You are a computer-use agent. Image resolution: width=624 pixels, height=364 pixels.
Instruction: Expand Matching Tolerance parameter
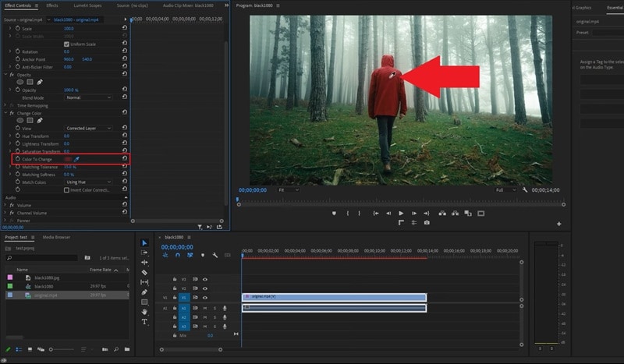[10, 167]
